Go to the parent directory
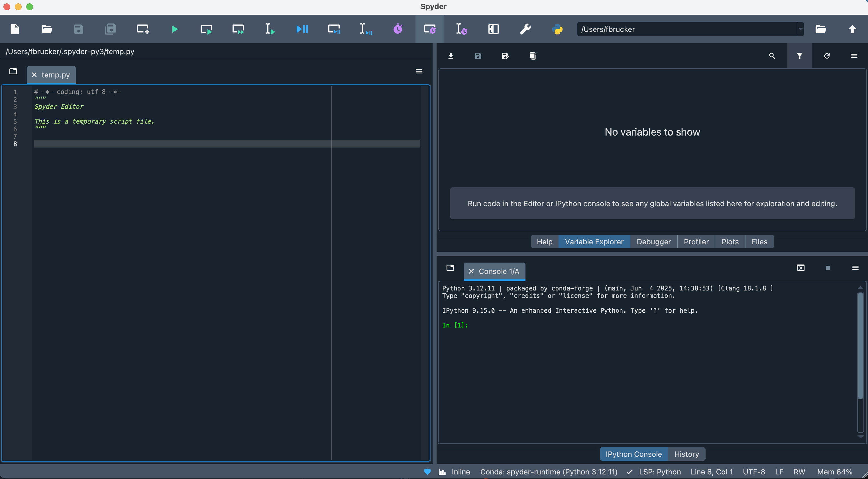 pos(853,29)
